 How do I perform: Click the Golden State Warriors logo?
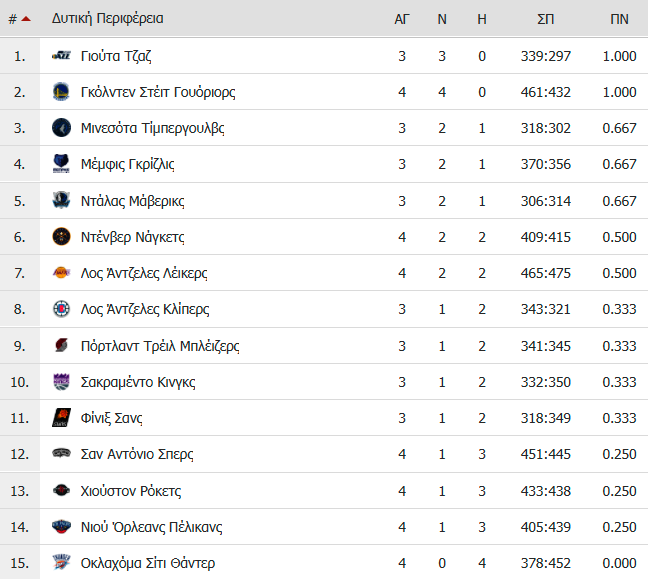(x=61, y=92)
